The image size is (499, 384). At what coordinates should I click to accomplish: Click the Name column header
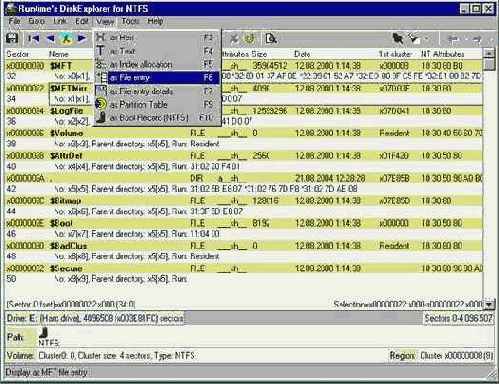(x=59, y=54)
